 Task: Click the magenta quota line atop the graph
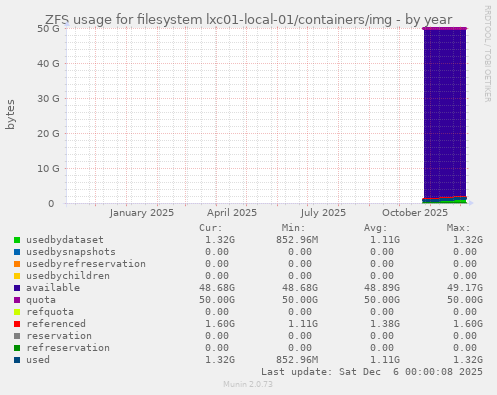(x=445, y=28)
